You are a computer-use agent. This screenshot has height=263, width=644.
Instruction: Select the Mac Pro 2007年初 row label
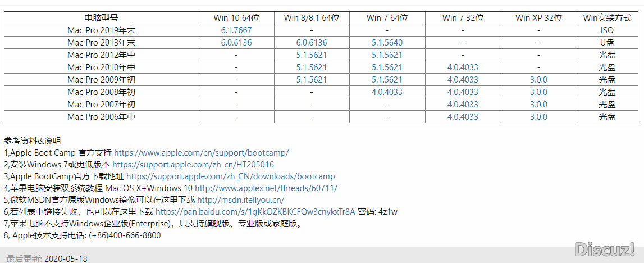point(101,105)
